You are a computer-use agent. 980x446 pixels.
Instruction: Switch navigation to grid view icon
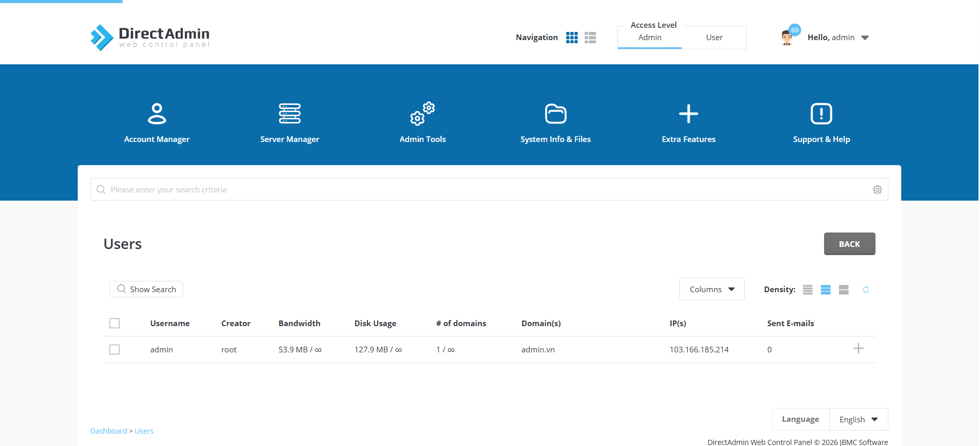[x=572, y=38]
